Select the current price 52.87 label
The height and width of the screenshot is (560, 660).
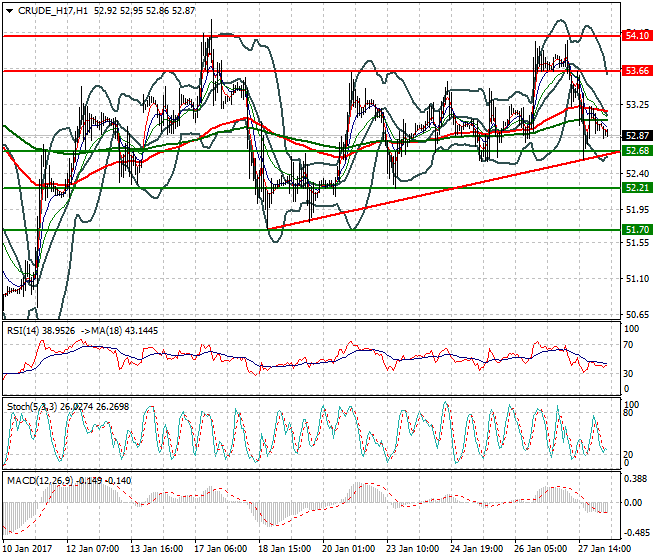(637, 136)
